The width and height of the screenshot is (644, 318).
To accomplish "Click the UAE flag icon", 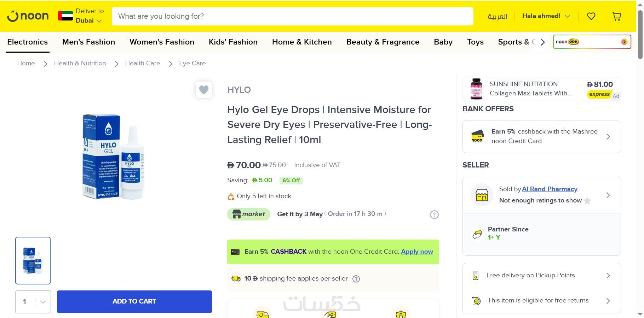I will [65, 16].
